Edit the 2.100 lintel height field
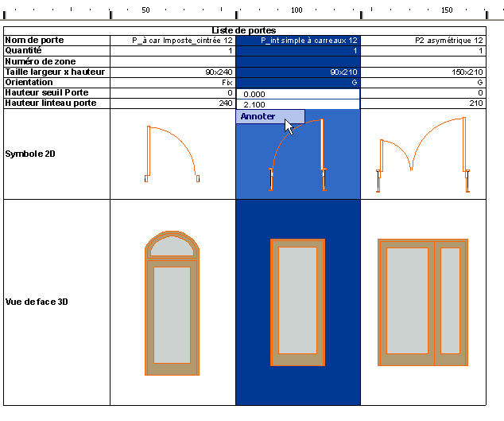The width and height of the screenshot is (504, 421). click(x=298, y=104)
